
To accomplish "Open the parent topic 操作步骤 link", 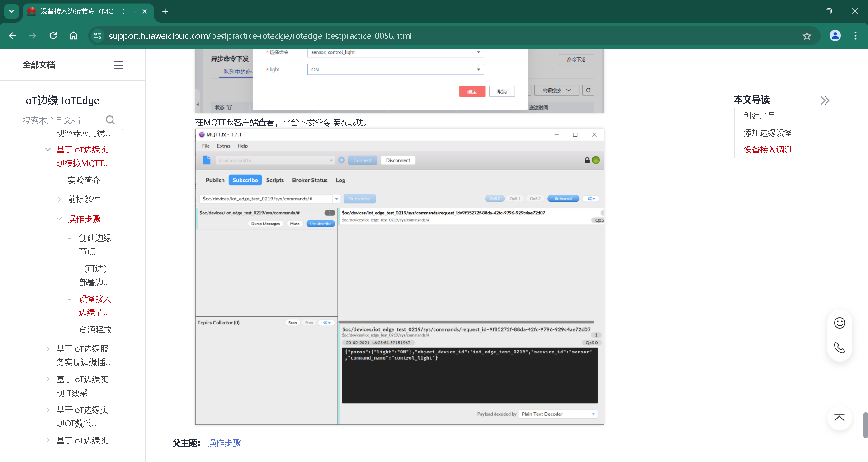I will point(224,443).
